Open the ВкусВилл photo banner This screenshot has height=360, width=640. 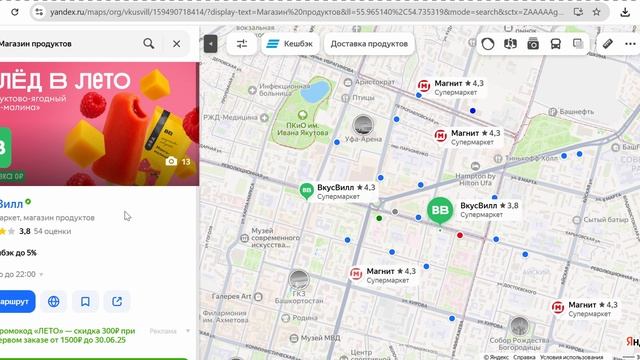pos(99,124)
